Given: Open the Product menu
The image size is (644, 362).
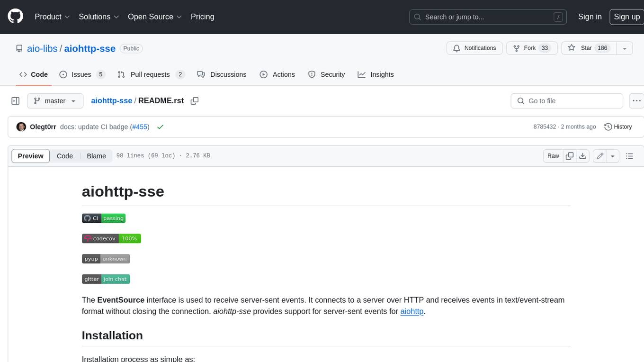Looking at the screenshot, I should click(53, 17).
